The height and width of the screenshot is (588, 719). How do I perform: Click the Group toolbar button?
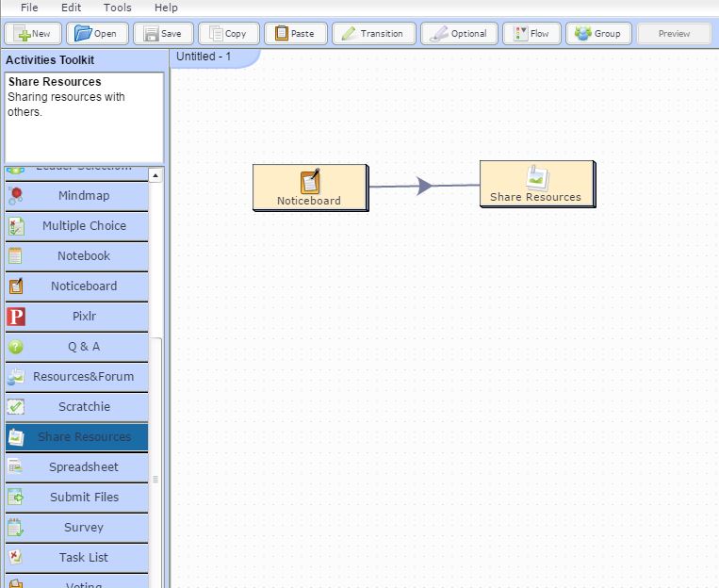point(598,34)
